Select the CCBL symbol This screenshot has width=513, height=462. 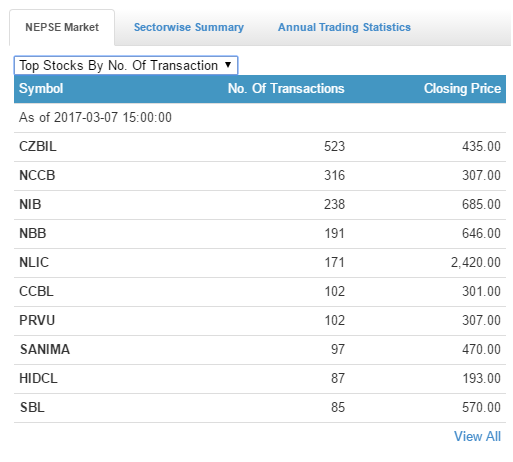coord(36,291)
